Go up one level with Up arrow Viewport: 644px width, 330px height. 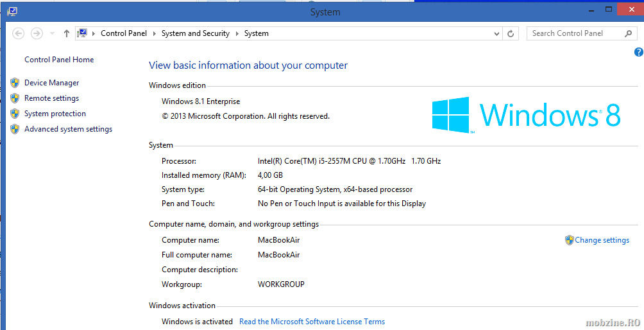(67, 33)
